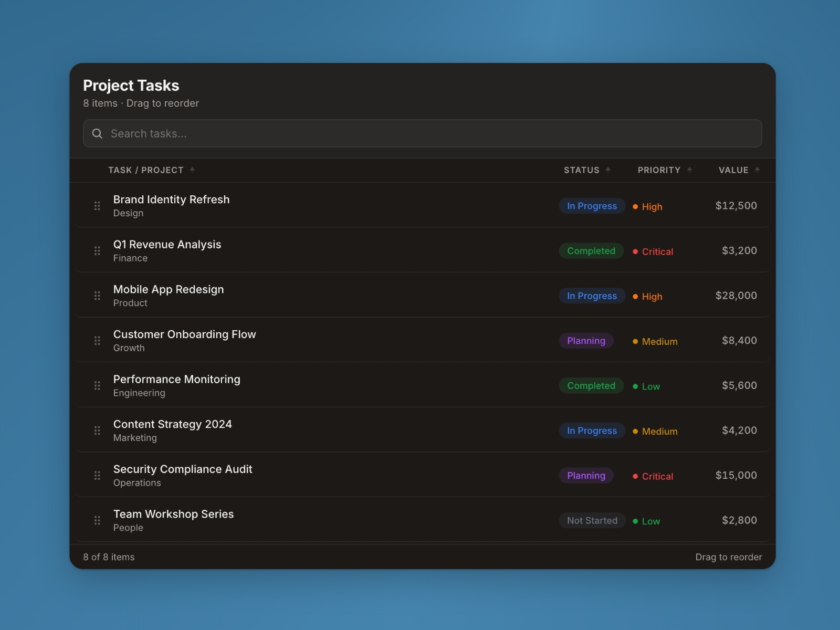Click High priority of Mobile App Redesign
Image resolution: width=840 pixels, height=630 pixels.
click(x=647, y=297)
